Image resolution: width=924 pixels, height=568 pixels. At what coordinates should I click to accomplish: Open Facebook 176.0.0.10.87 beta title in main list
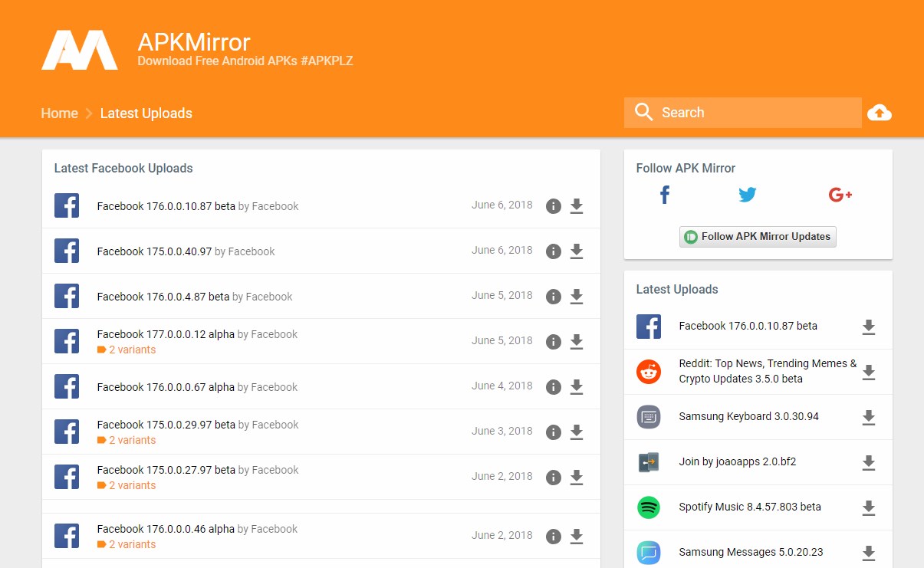point(166,206)
